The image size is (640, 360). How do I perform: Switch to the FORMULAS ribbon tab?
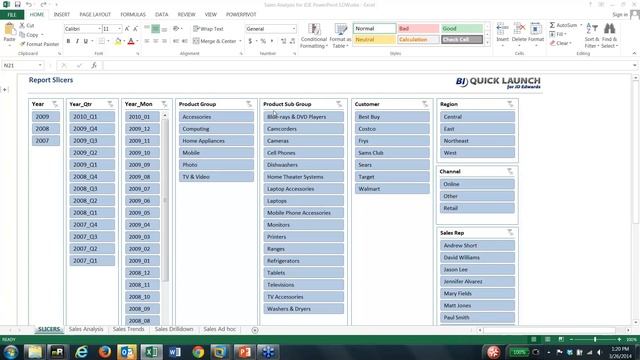(x=133, y=15)
